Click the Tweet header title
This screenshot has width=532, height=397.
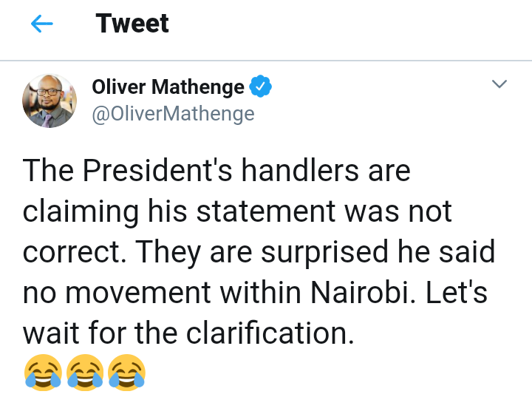tap(132, 24)
